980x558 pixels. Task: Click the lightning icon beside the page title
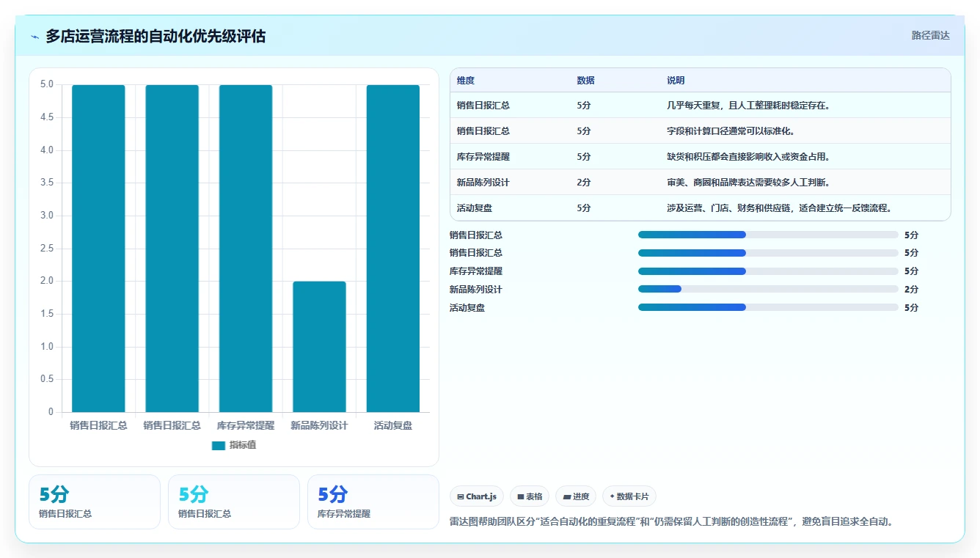(x=35, y=37)
